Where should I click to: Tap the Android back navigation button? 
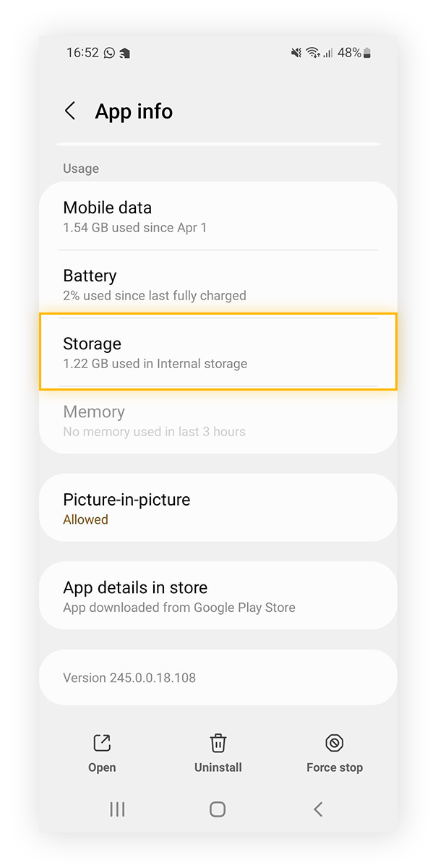pos(318,809)
